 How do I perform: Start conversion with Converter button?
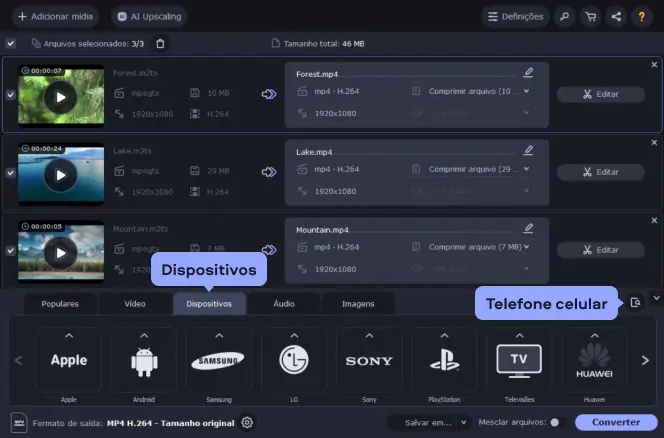pos(616,422)
